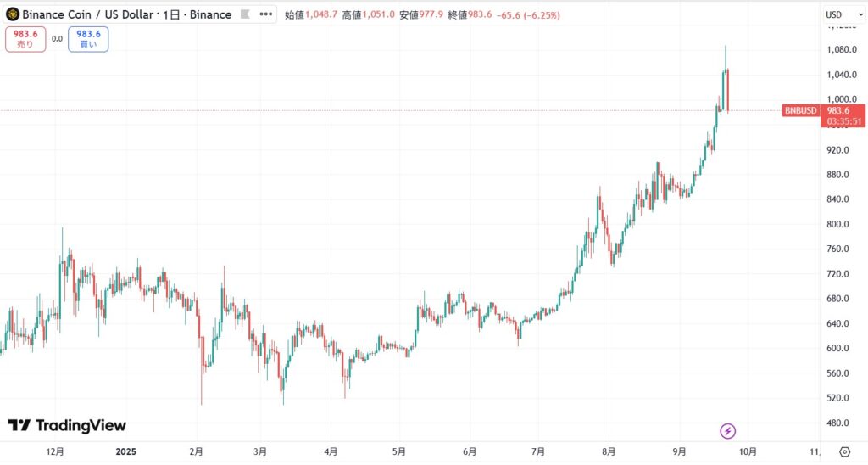Click the BNBUSD price label tag
Screen dimensions: 868x465
tap(801, 110)
